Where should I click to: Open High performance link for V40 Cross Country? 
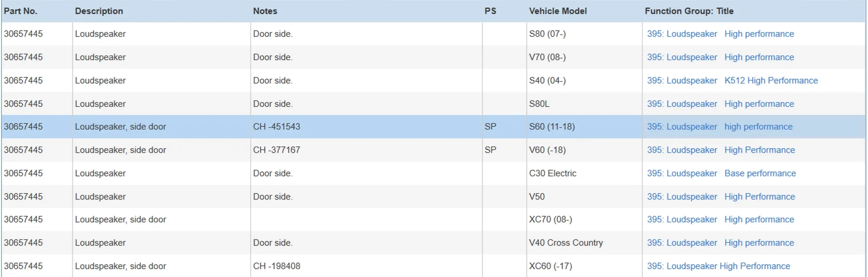(759, 243)
